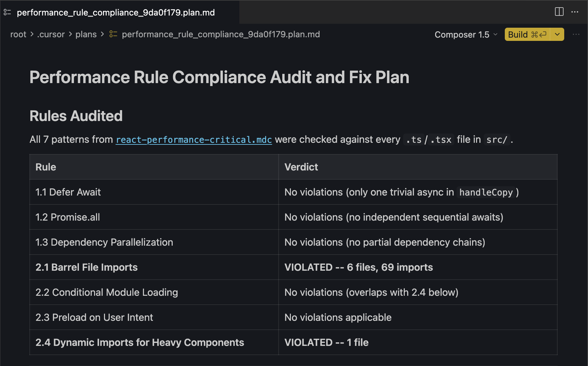This screenshot has height=366, width=588.
Task: Click the plans breadcrumb folder
Action: (86, 34)
